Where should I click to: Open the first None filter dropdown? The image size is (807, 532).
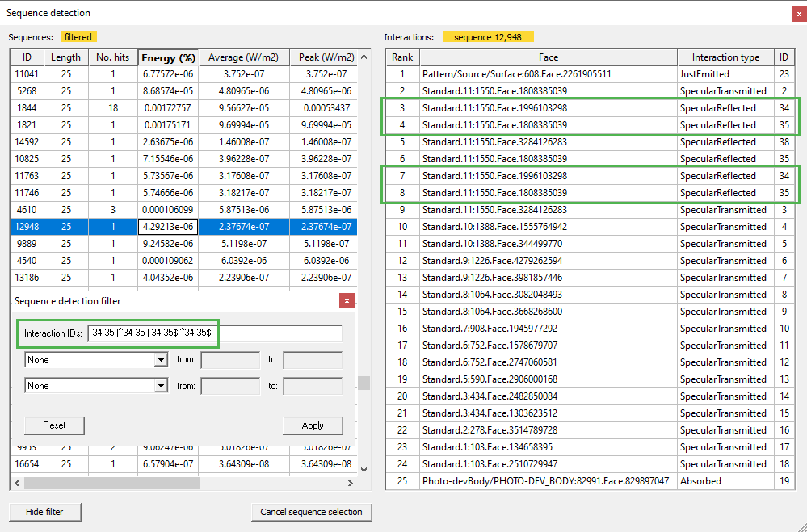(96, 360)
